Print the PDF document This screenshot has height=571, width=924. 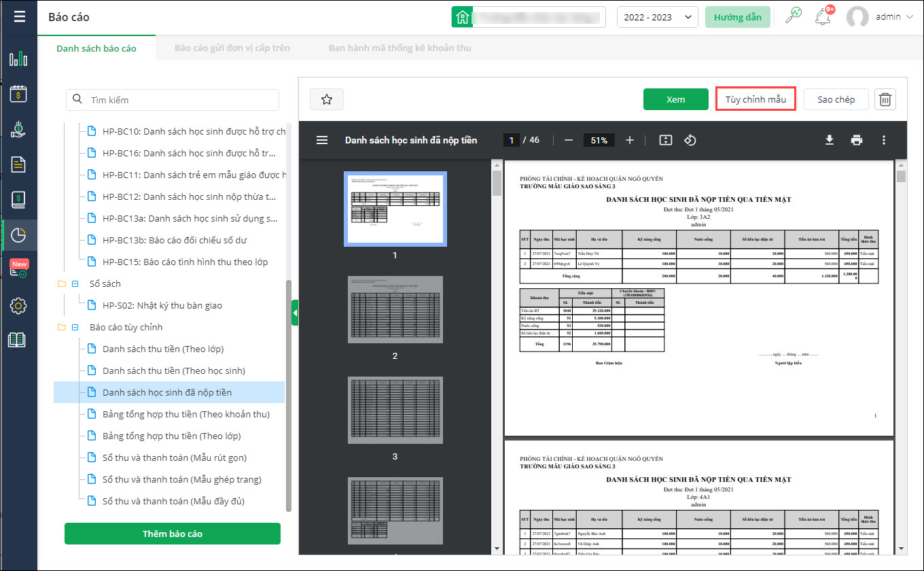pos(857,140)
